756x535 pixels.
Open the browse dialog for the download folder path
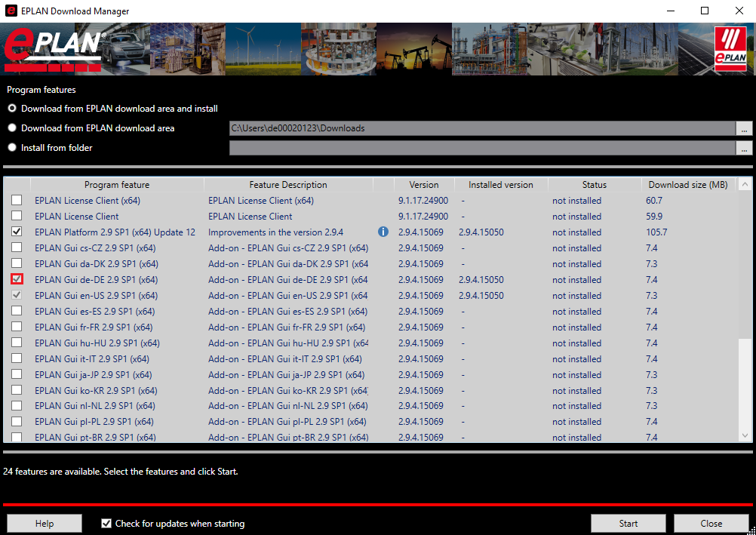click(x=745, y=128)
